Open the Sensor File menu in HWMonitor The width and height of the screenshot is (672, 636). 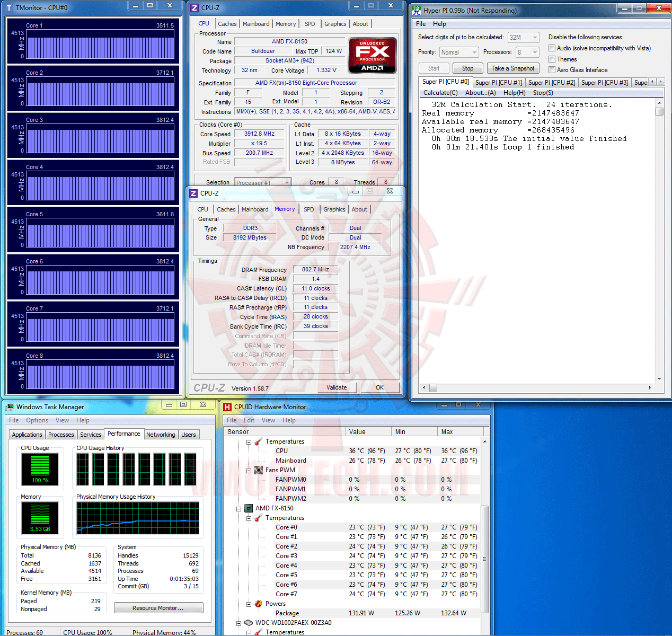pos(232,420)
